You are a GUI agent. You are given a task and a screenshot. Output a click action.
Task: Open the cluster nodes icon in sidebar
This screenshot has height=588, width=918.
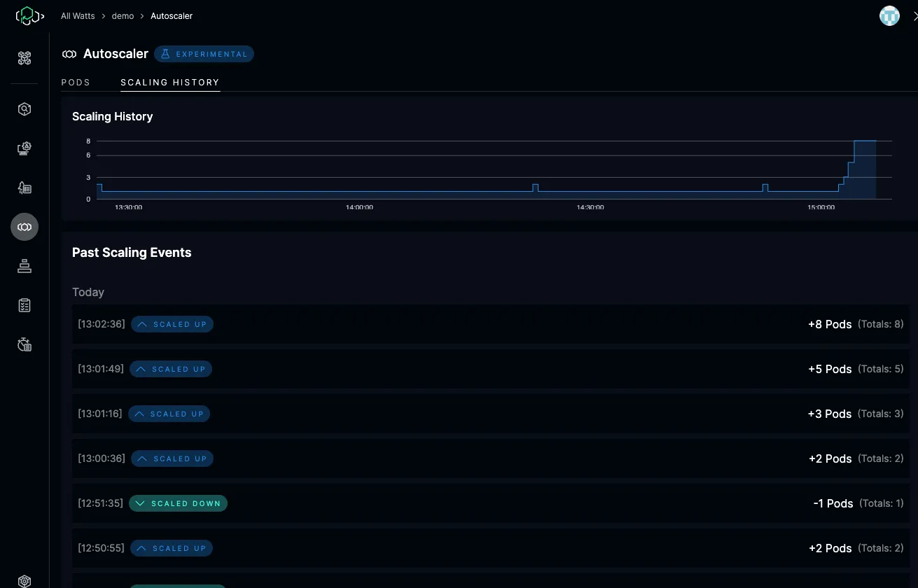click(x=25, y=59)
